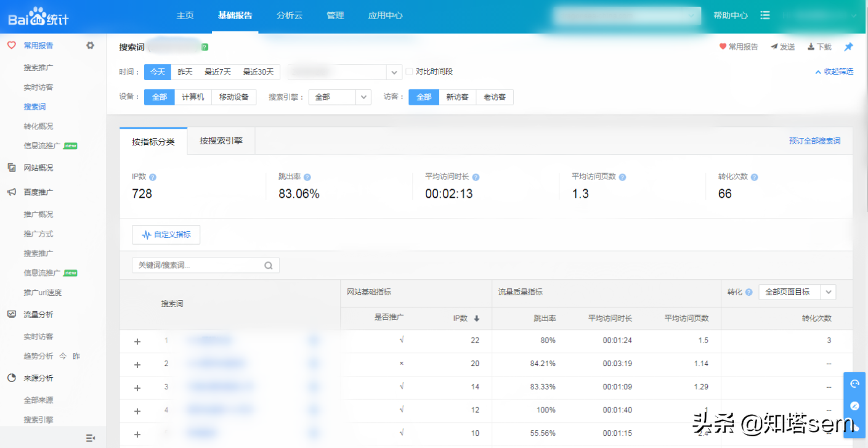
Task: Click 下载 to download report
Action: pos(819,47)
